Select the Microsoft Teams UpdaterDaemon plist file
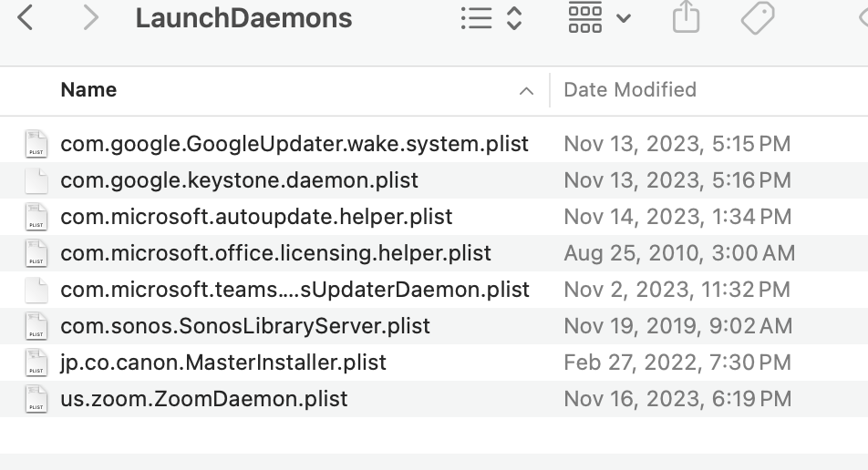868x470 pixels. pos(294,290)
